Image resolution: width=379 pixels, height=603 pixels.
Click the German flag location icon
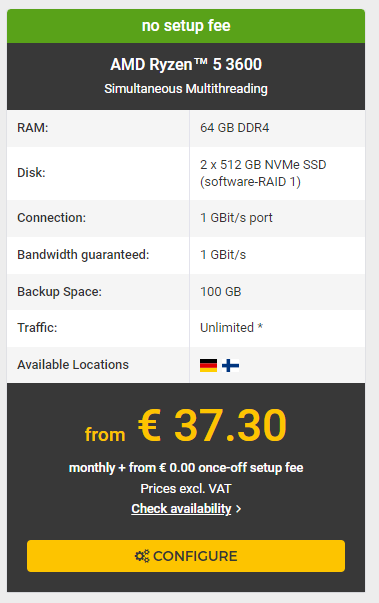pyautogui.click(x=208, y=365)
